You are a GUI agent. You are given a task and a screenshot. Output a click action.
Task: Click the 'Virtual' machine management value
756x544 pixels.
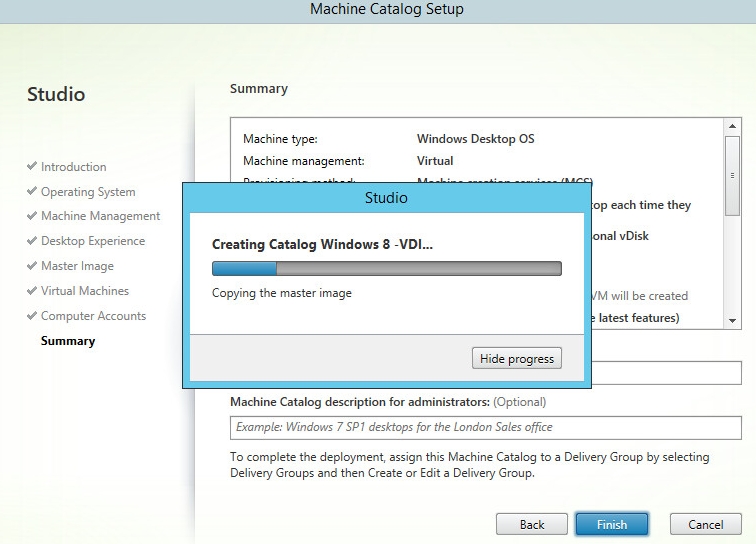pos(435,161)
